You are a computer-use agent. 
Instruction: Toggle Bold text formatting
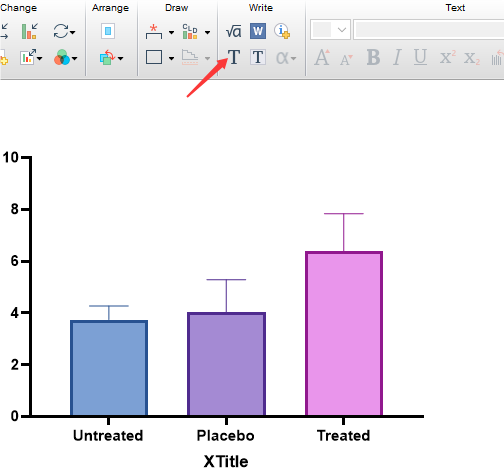[373, 57]
